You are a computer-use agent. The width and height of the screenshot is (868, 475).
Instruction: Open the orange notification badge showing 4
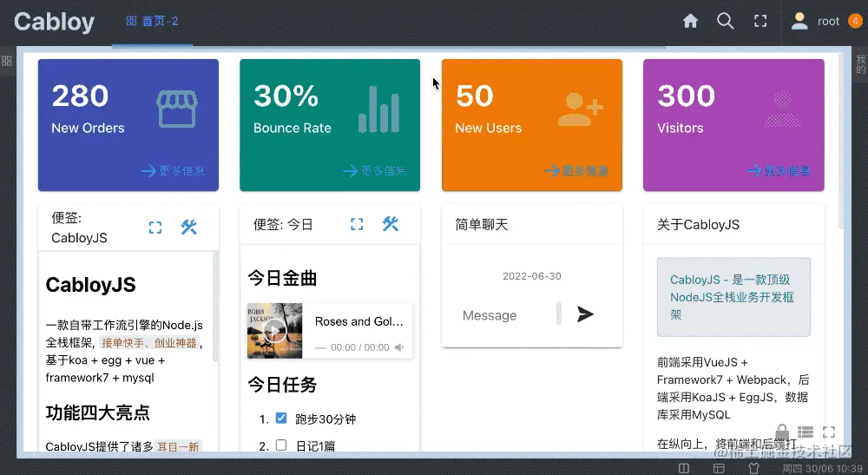click(x=855, y=21)
